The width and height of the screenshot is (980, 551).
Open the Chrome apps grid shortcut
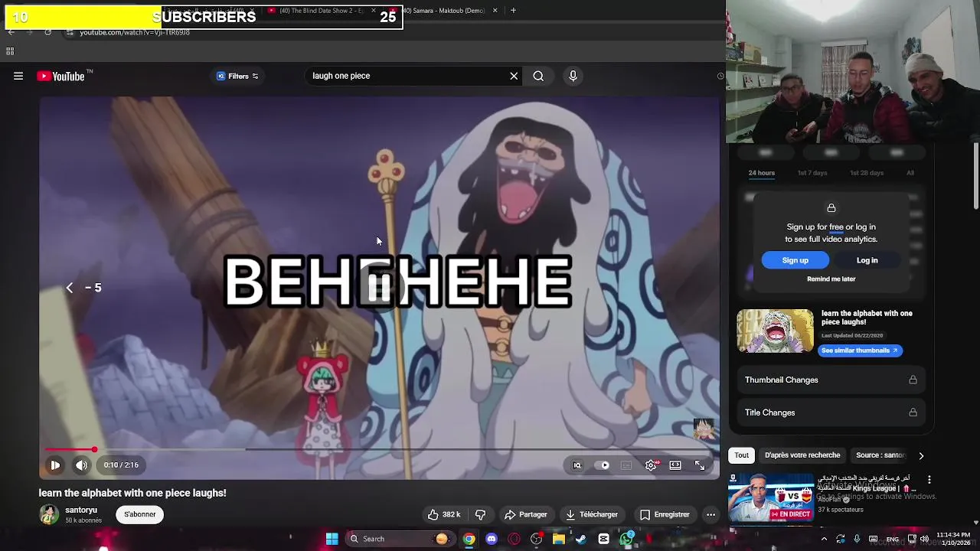coord(10,51)
